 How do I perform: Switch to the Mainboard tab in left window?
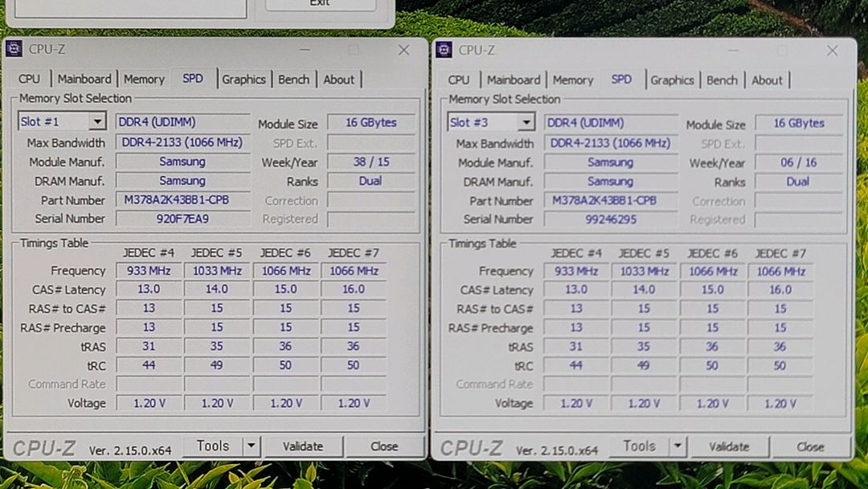click(x=84, y=79)
